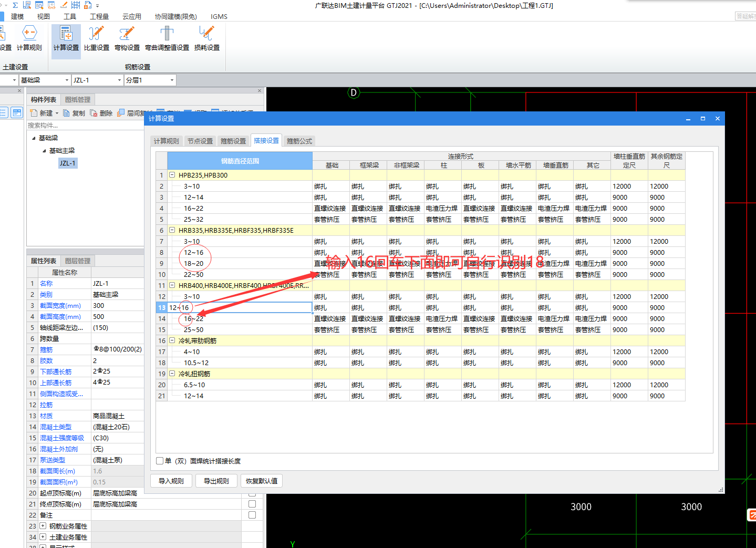
Task: Open 比重设置 (weight settings)
Action: click(96, 38)
